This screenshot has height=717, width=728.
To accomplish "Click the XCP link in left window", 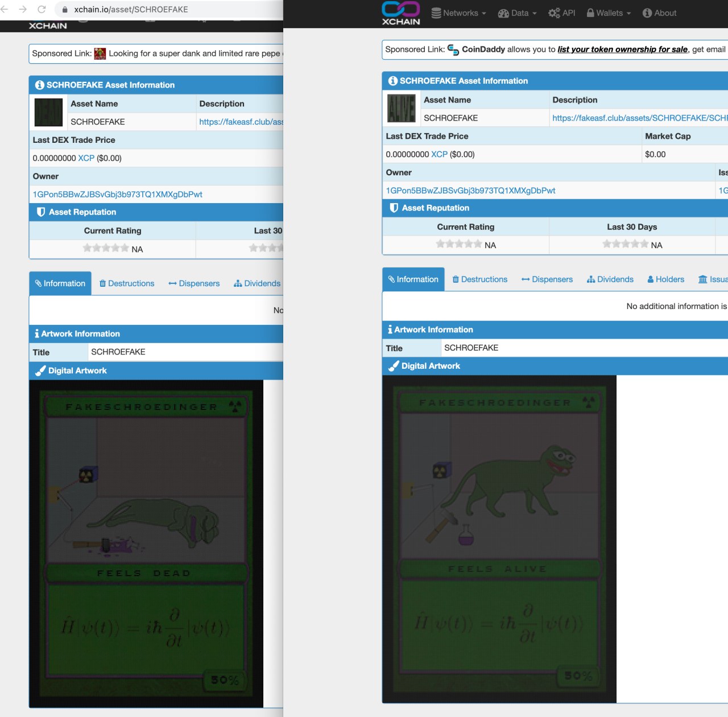I will coord(86,158).
